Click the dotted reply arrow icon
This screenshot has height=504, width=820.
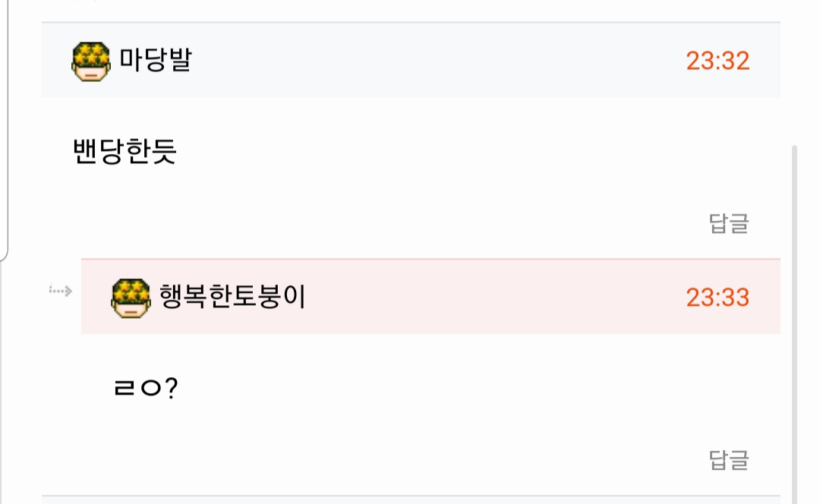[61, 290]
